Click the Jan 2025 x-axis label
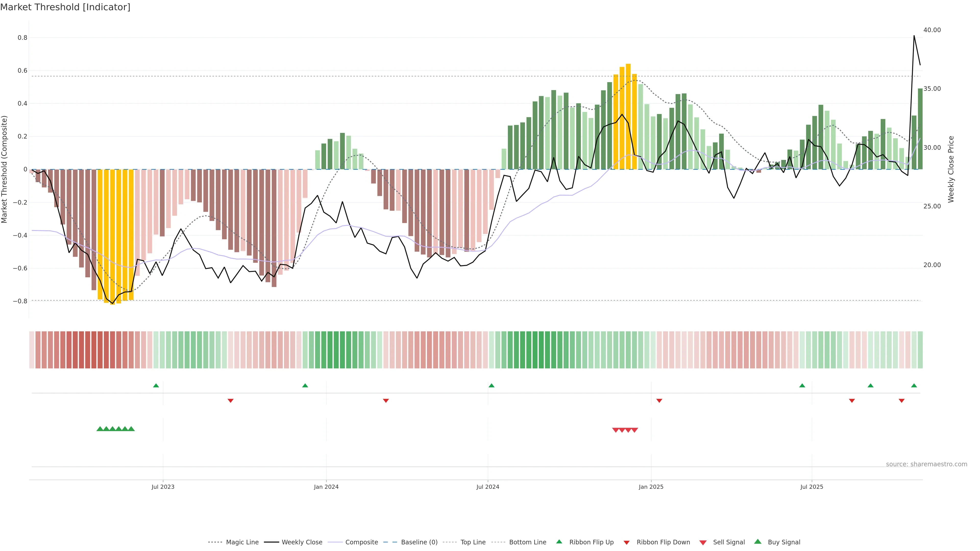Viewport: 980px width, 551px height. click(651, 487)
